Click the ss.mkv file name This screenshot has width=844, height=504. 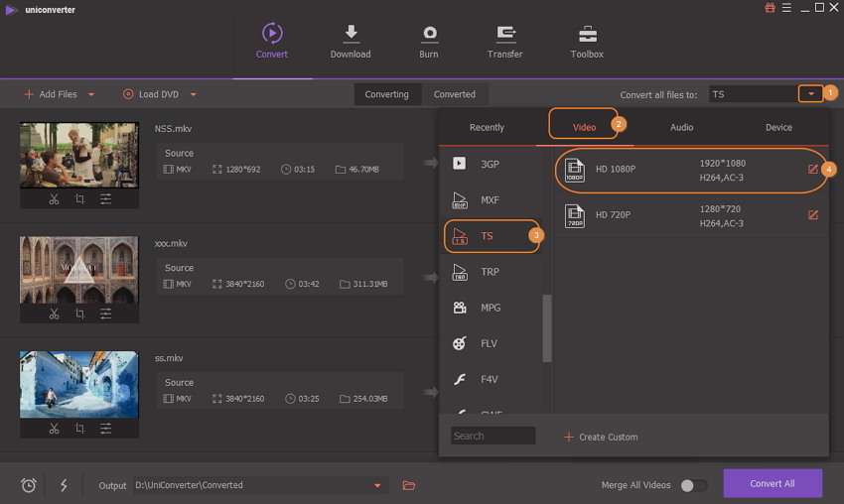click(169, 358)
